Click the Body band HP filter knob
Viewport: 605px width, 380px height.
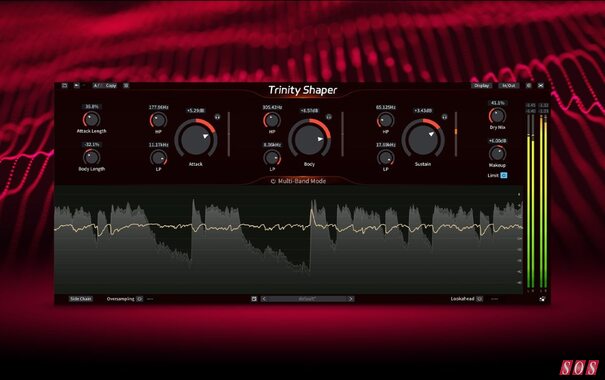[x=272, y=120]
